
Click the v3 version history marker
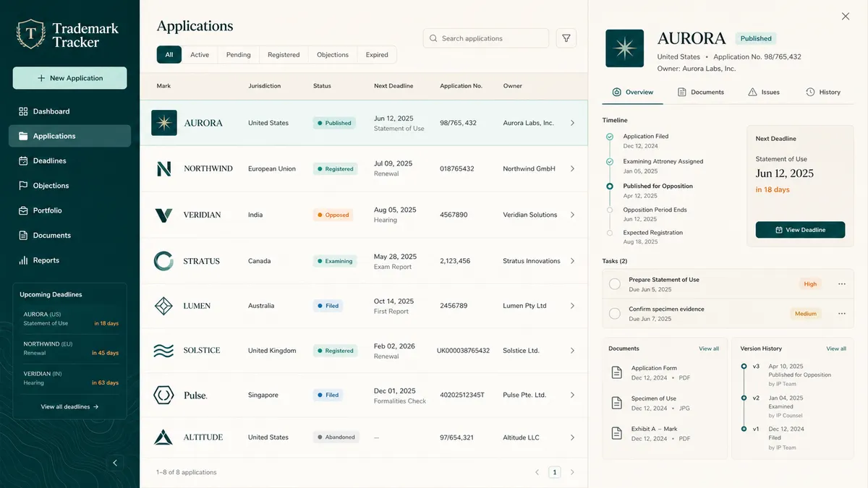point(744,367)
